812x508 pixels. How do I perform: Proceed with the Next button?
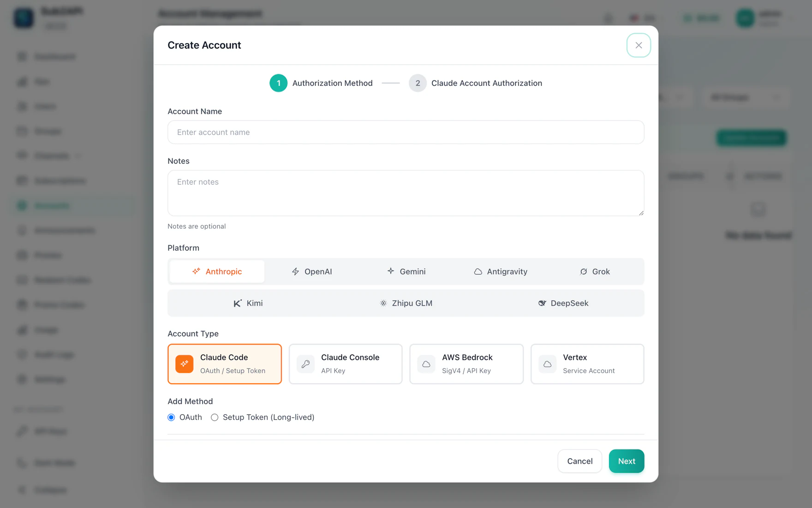pos(627,461)
